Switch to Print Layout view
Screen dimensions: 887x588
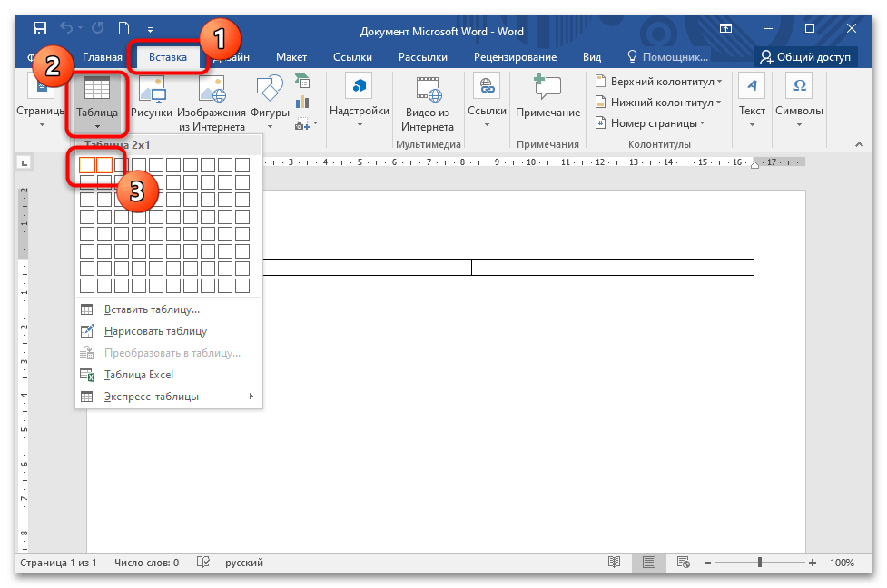pos(649,563)
